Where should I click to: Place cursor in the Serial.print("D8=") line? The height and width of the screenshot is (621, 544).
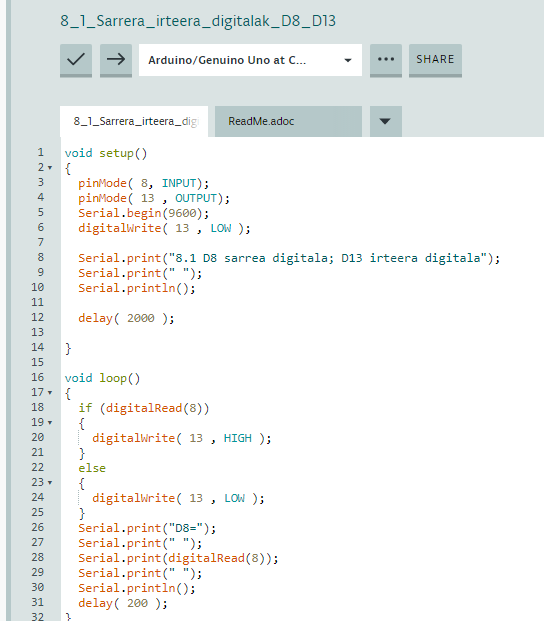147,528
